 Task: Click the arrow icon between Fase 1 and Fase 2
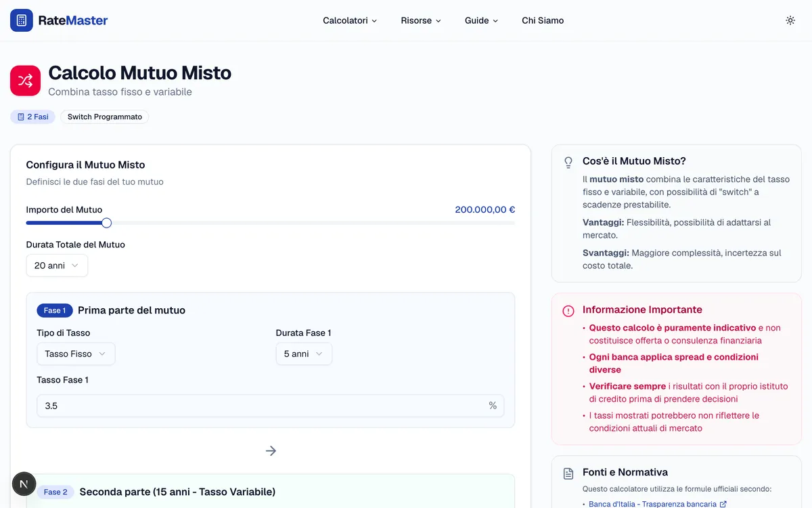pyautogui.click(x=271, y=451)
